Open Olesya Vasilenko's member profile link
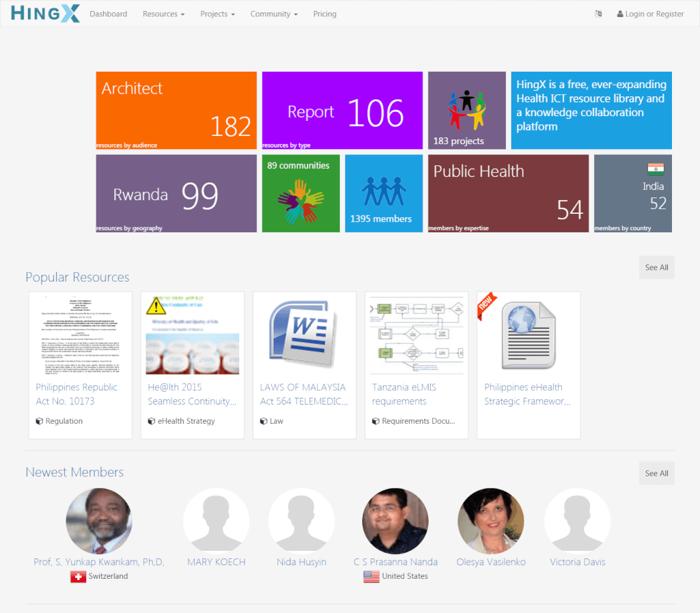700x613 pixels. click(x=491, y=562)
